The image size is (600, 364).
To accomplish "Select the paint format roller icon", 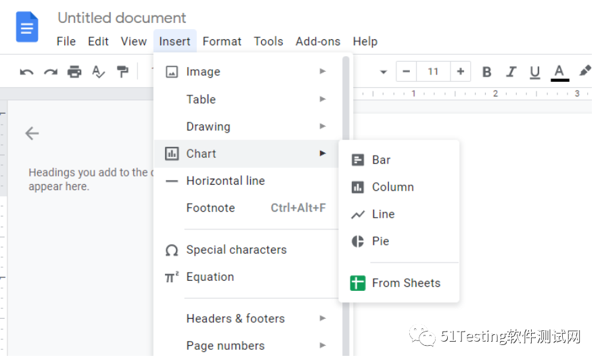I will 122,72.
